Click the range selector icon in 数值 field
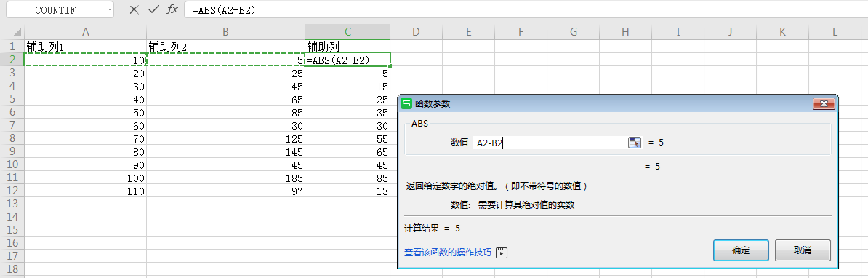This screenshot has height=278, width=868. pyautogui.click(x=634, y=143)
